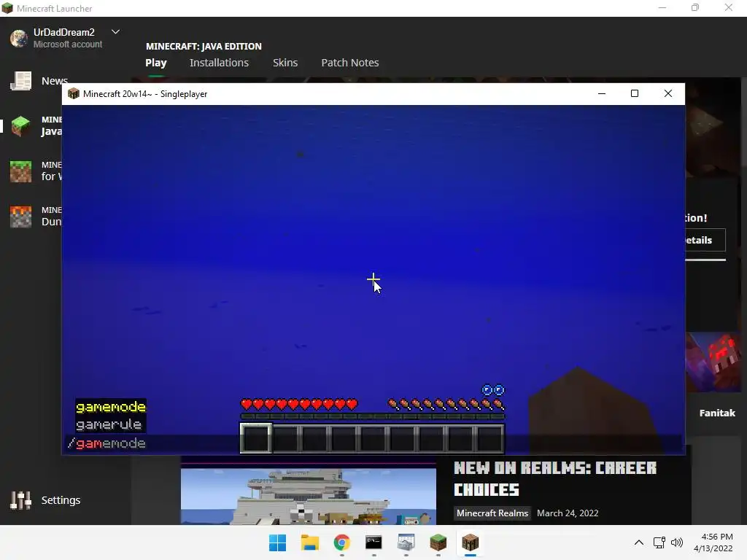Viewport: 747px width, 560px height.
Task: Open launcher Settings sliders icon
Action: point(21,500)
